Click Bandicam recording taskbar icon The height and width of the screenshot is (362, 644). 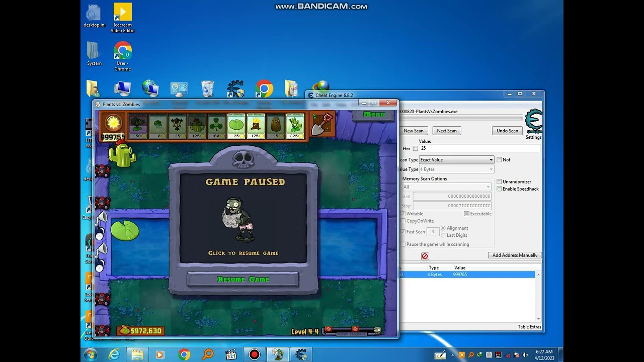point(254,354)
